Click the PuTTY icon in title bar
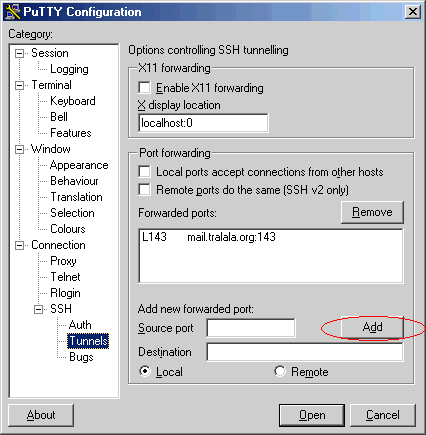The height and width of the screenshot is (435, 426). coord(13,11)
